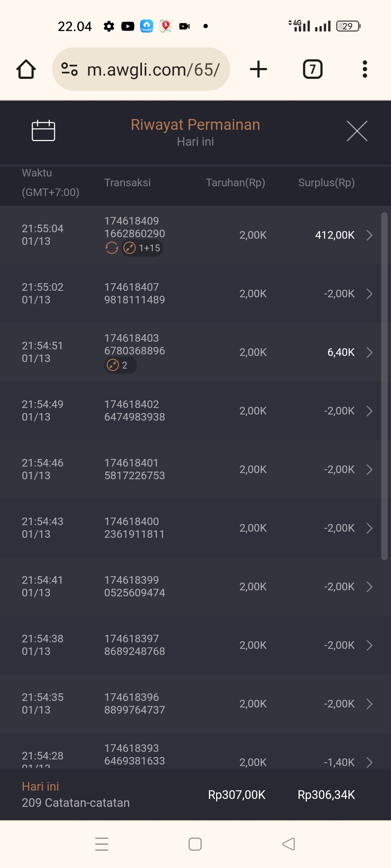Expand details of the 6,40K surplus row
The height and width of the screenshot is (868, 391).
(369, 352)
